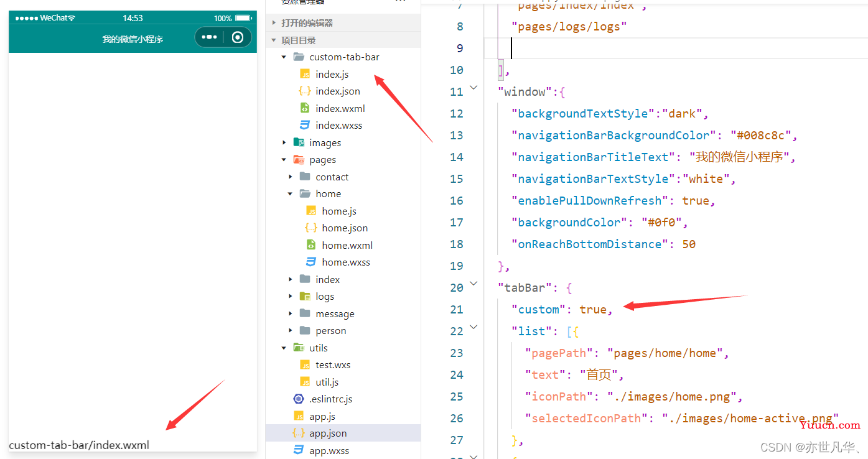868x459 pixels.
Task: Click the JSON braces icon beside index.json
Action: (x=305, y=91)
